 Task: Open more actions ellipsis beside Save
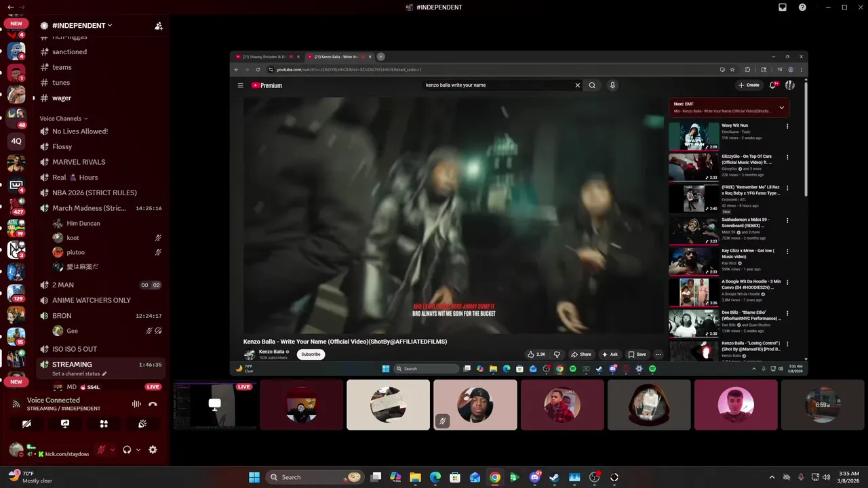pos(658,354)
